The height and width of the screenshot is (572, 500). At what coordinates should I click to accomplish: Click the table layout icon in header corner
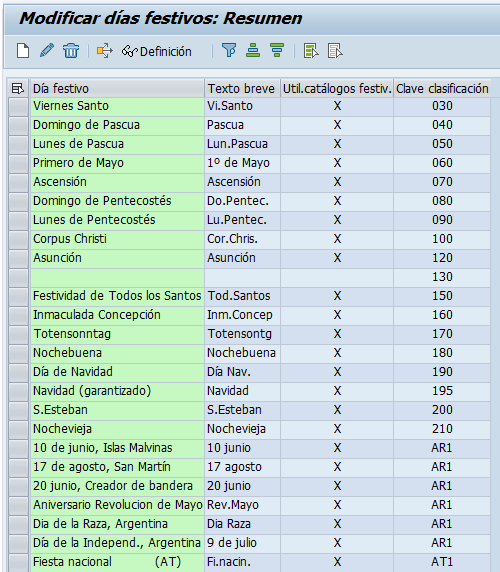pyautogui.click(x=18, y=88)
